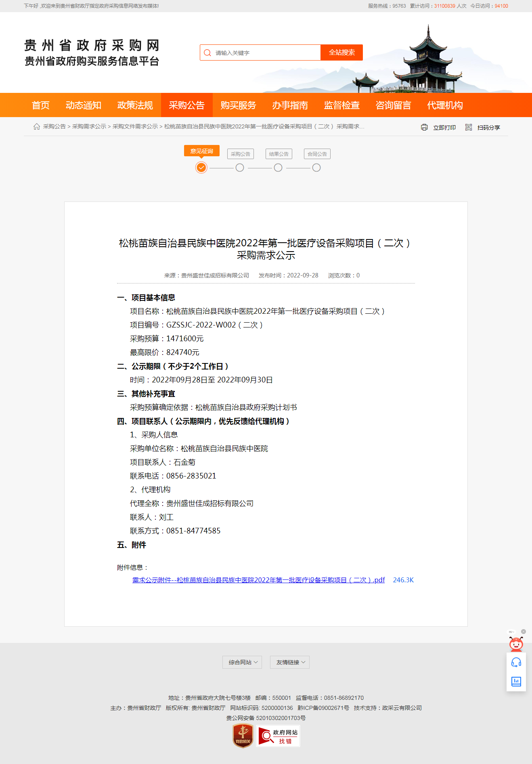Screen dimensions: 532x764
Task: Click the 政府网站找错 badge
Action: pyautogui.click(x=278, y=736)
